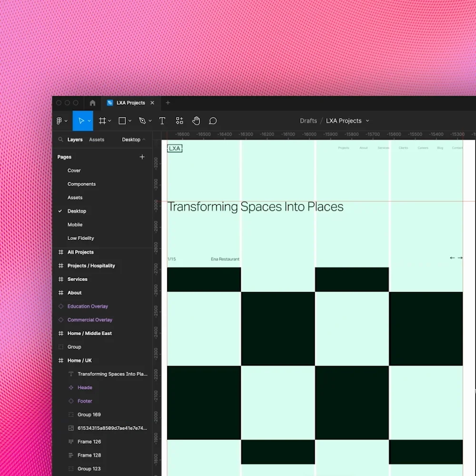The image size is (476, 476).
Task: Expand the Pen tool options dropdown
Action: coord(150,121)
